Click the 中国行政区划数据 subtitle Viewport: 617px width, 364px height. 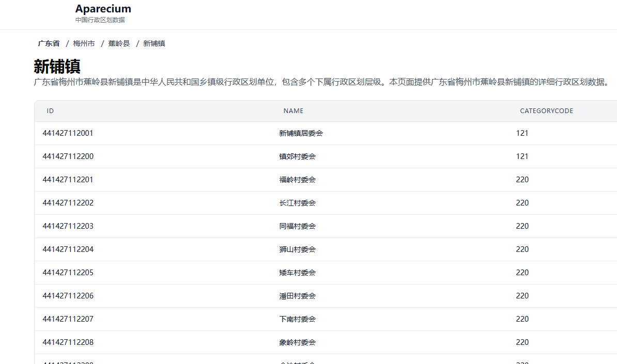click(100, 20)
